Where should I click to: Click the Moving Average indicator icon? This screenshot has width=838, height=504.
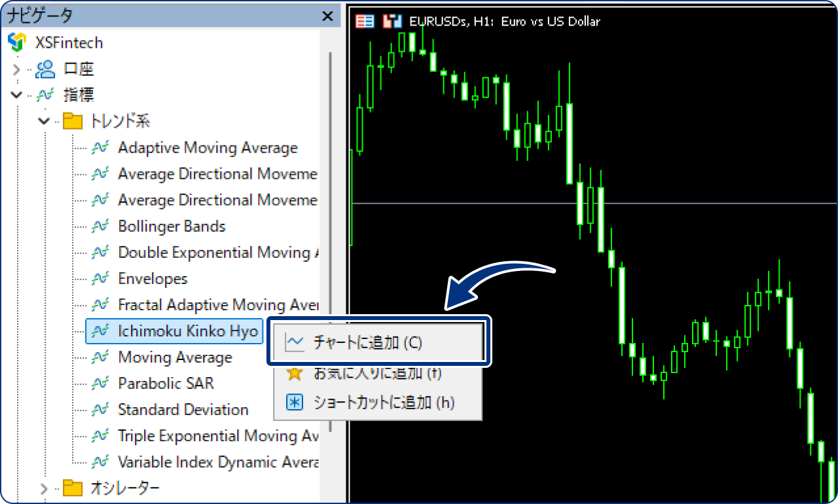100,357
